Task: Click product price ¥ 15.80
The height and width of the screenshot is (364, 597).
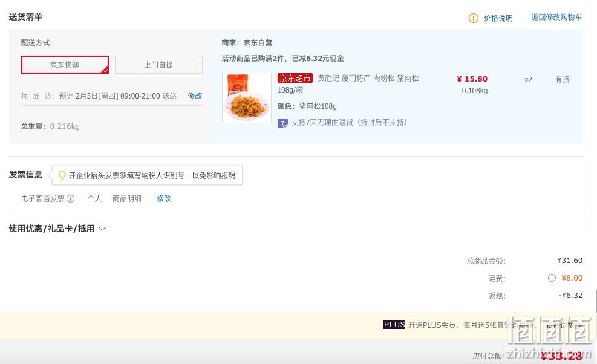Action: (x=472, y=79)
